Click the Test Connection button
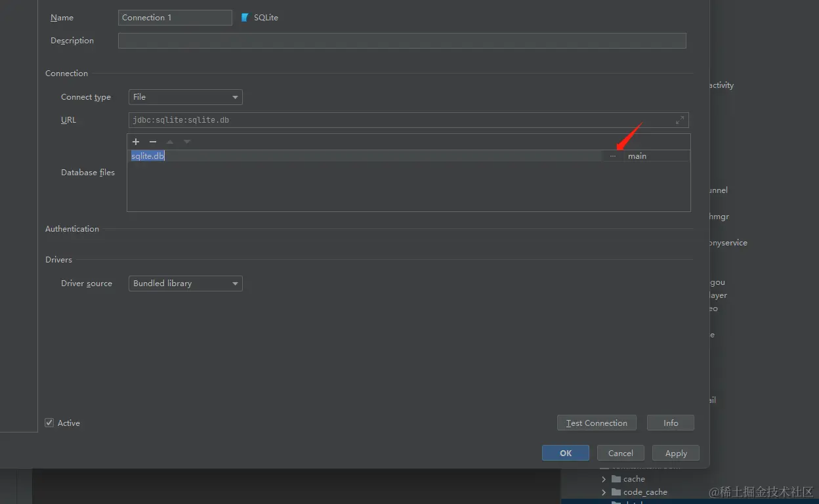The width and height of the screenshot is (819, 504). [x=597, y=423]
